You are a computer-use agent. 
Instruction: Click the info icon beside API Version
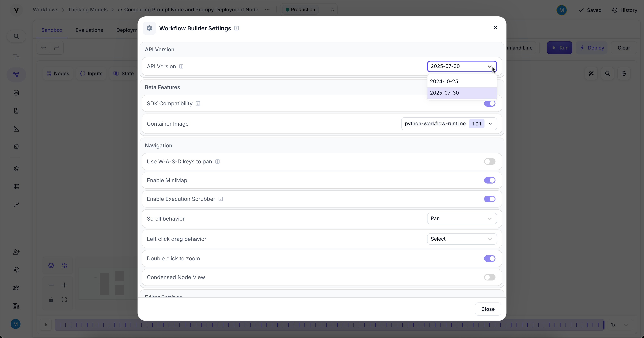[181, 66]
